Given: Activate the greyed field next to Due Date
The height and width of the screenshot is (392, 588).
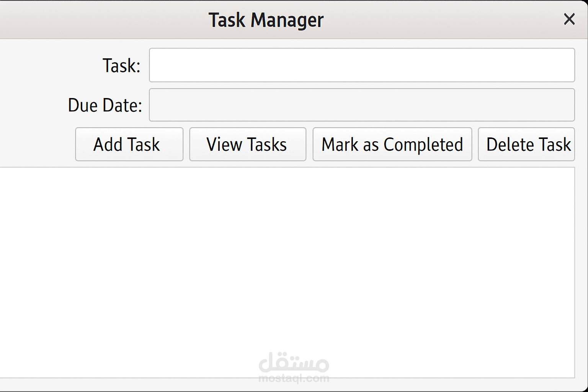Looking at the screenshot, I should [x=362, y=105].
